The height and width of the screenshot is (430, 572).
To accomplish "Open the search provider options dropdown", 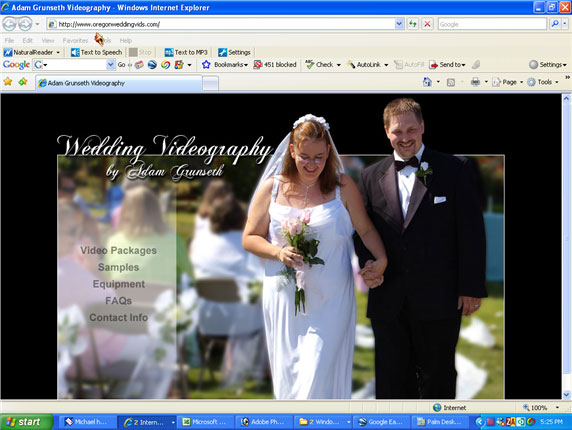I will (565, 24).
